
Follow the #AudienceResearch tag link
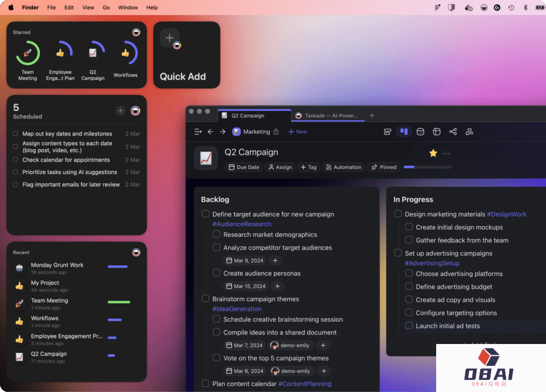tap(242, 224)
